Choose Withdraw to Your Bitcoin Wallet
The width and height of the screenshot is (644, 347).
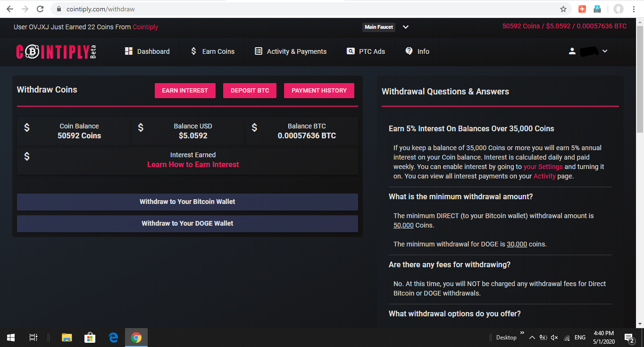tap(187, 202)
